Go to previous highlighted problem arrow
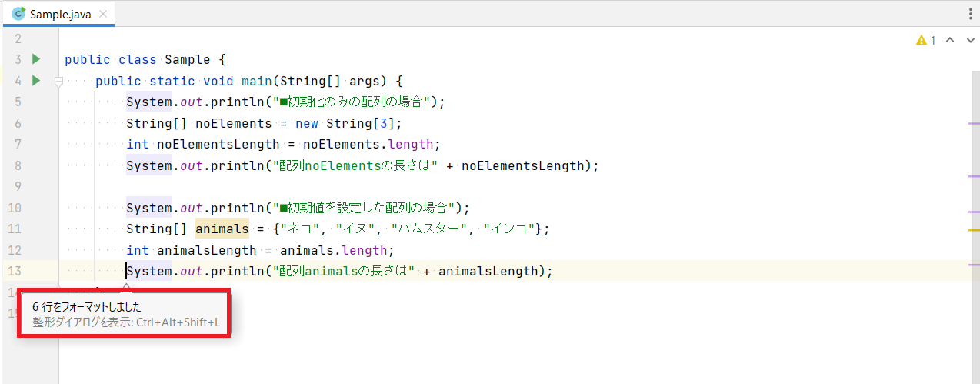The image size is (980, 384). [950, 40]
